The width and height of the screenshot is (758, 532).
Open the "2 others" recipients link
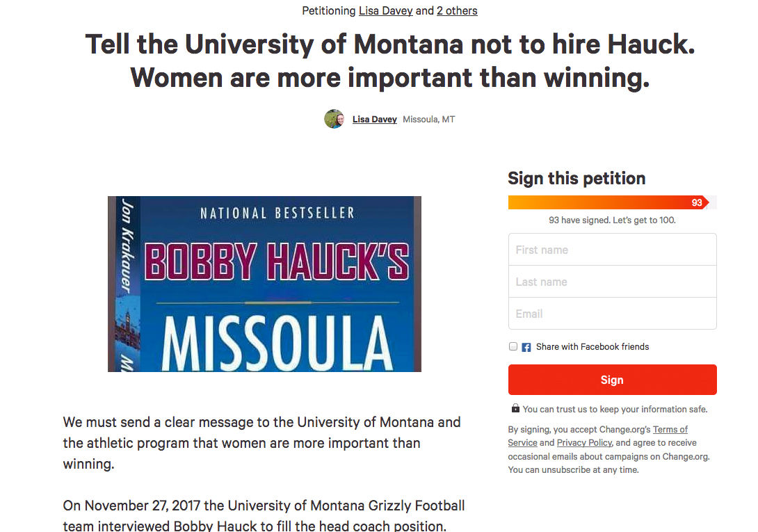[x=457, y=10]
